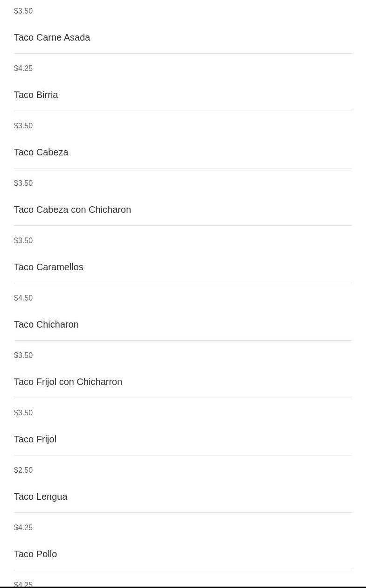This screenshot has height=588, width=366.
Task: Click the $3.50 price above Taco Frijol con Chicharron
Action: click(23, 355)
